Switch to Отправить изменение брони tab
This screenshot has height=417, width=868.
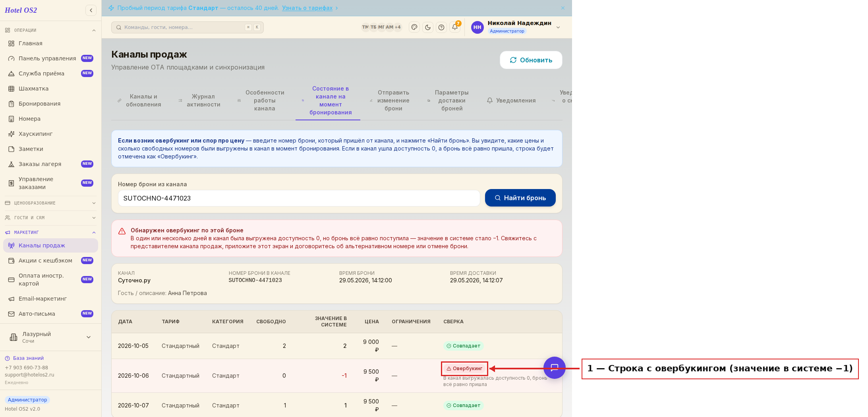(x=390, y=100)
